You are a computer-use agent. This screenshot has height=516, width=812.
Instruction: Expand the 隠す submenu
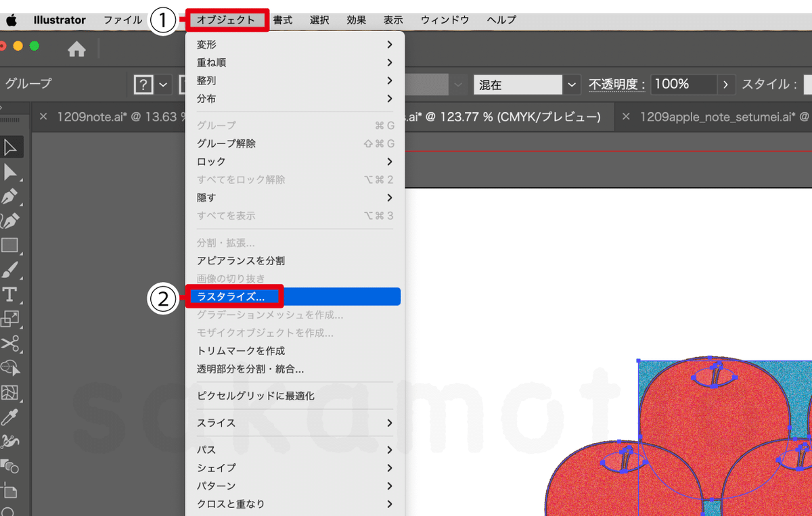coord(389,197)
